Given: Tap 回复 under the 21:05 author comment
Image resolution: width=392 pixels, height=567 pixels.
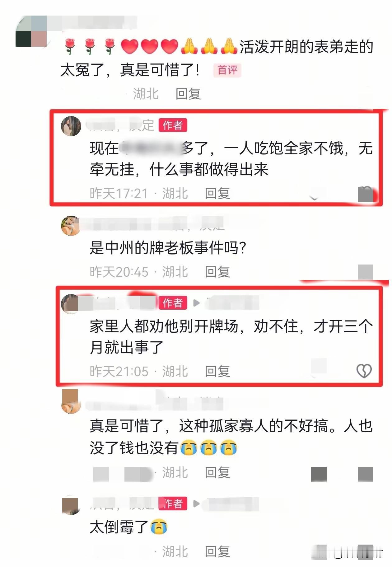Looking at the screenshot, I should tap(217, 371).
